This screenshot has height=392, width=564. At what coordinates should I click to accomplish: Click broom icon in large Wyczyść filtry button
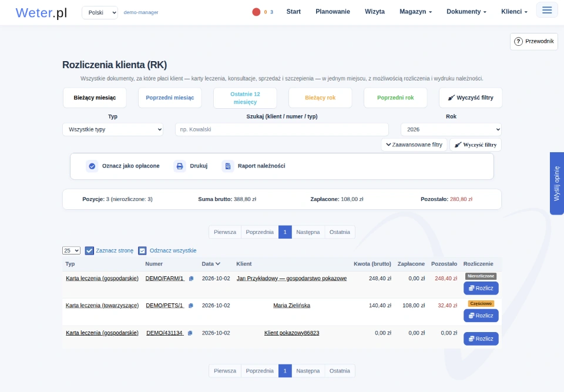451,98
